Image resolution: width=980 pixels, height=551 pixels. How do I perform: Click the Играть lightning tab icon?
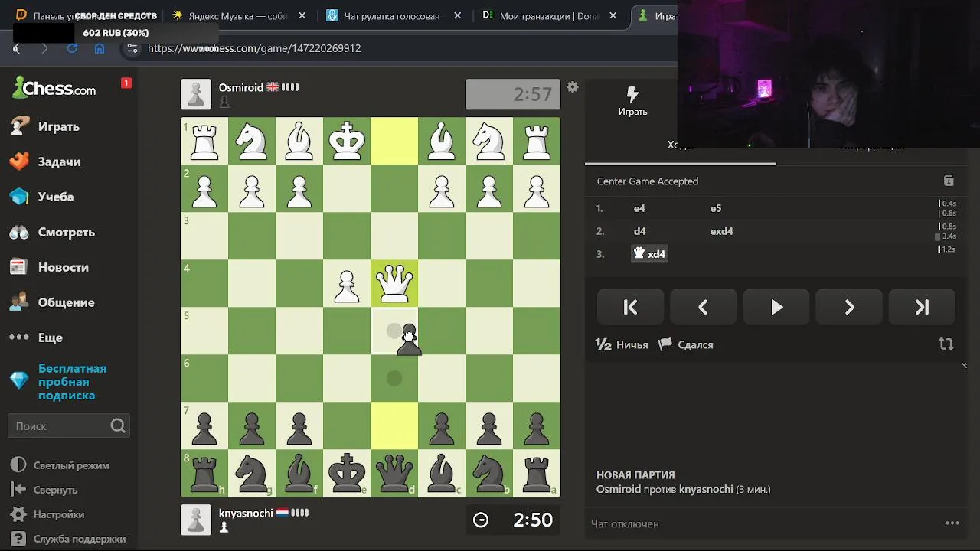click(x=632, y=102)
